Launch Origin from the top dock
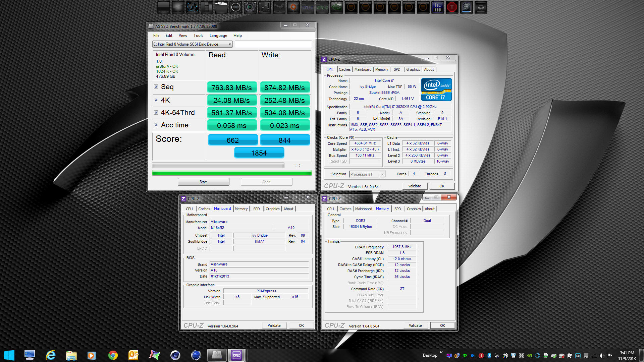The width and height of the screenshot is (644, 362). coord(293,7)
